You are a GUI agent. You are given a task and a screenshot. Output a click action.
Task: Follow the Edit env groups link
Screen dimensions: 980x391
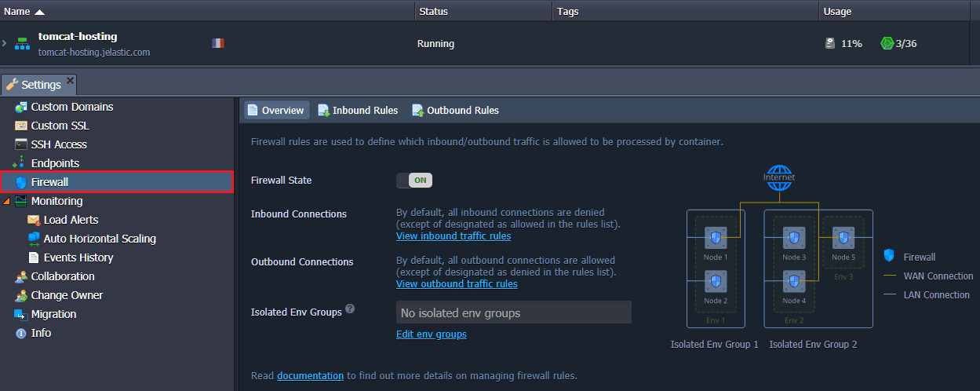431,334
